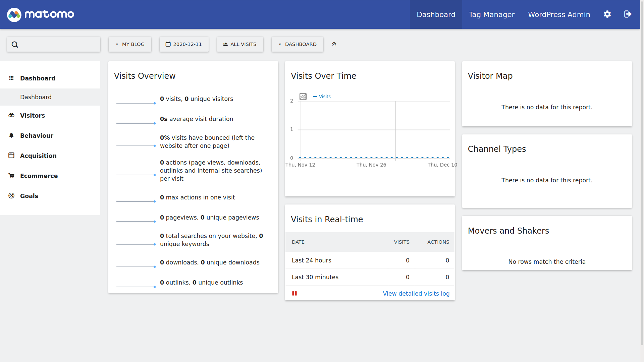Open the ALL VISITS segment selector

click(240, 44)
